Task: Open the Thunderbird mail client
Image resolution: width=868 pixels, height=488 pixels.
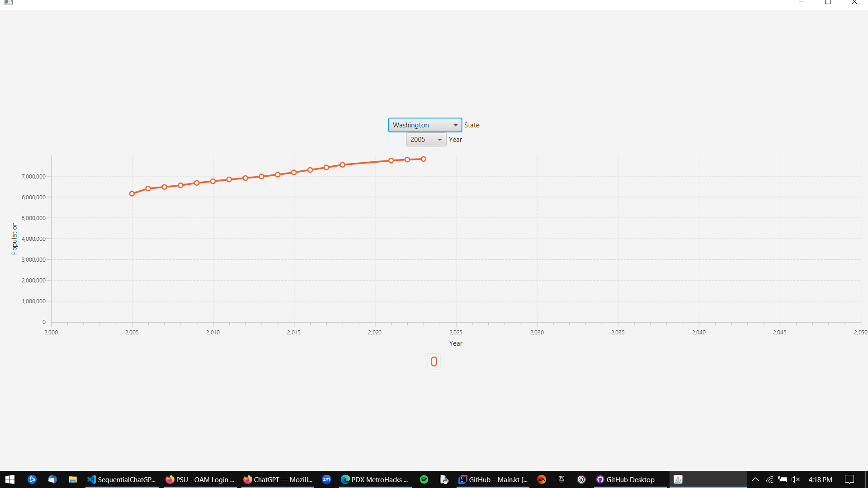Action: tap(52, 479)
